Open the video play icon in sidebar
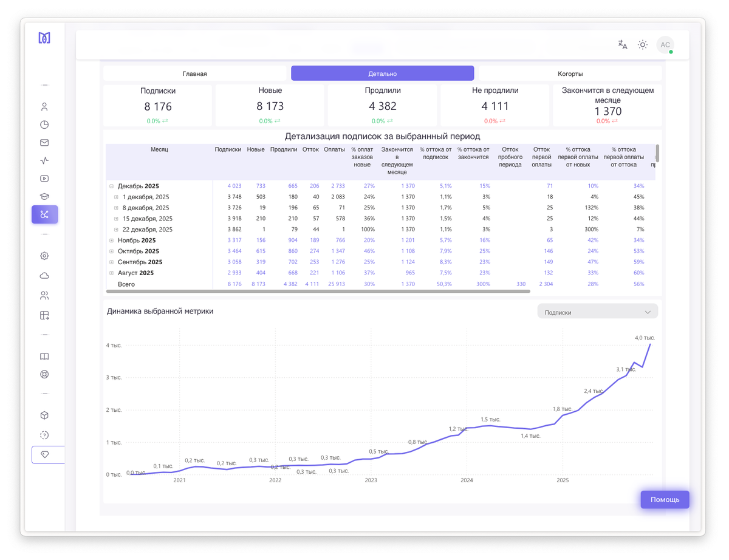 (44, 179)
